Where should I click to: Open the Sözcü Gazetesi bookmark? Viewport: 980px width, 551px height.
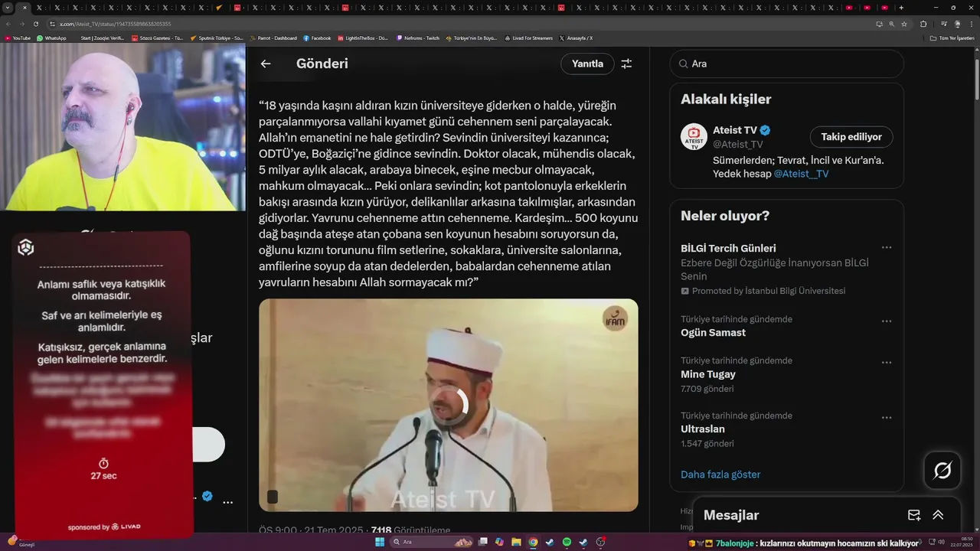click(157, 37)
